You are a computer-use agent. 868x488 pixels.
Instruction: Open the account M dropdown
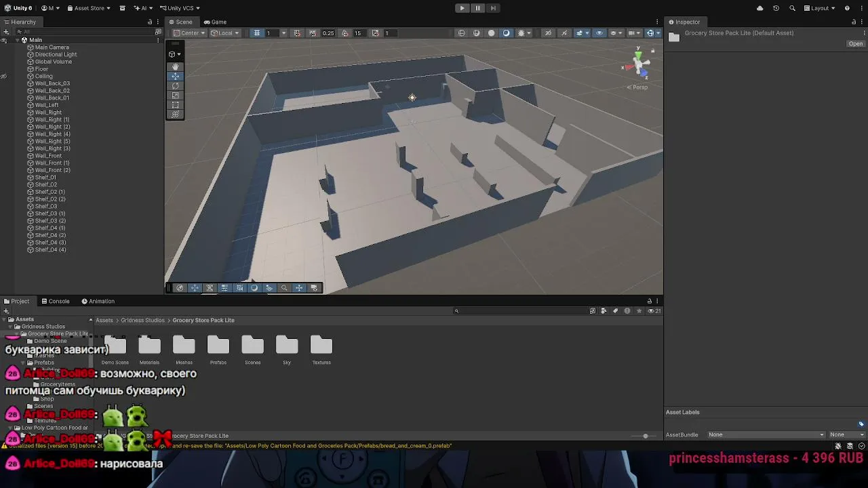pyautogui.click(x=50, y=8)
